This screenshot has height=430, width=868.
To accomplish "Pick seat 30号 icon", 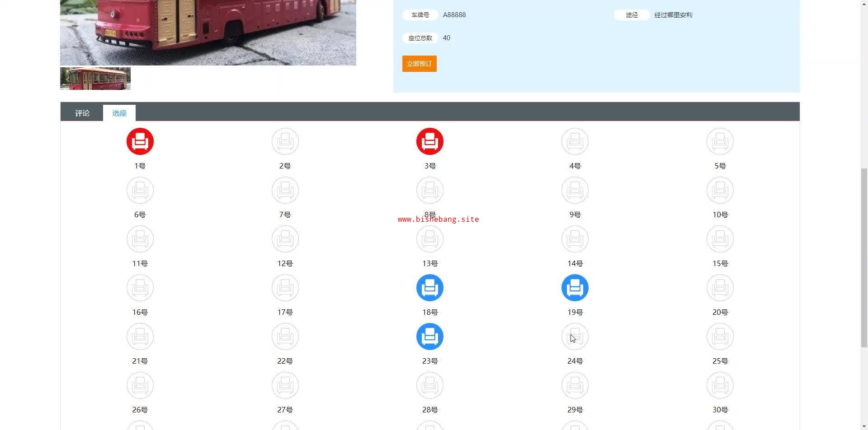I will point(720,385).
